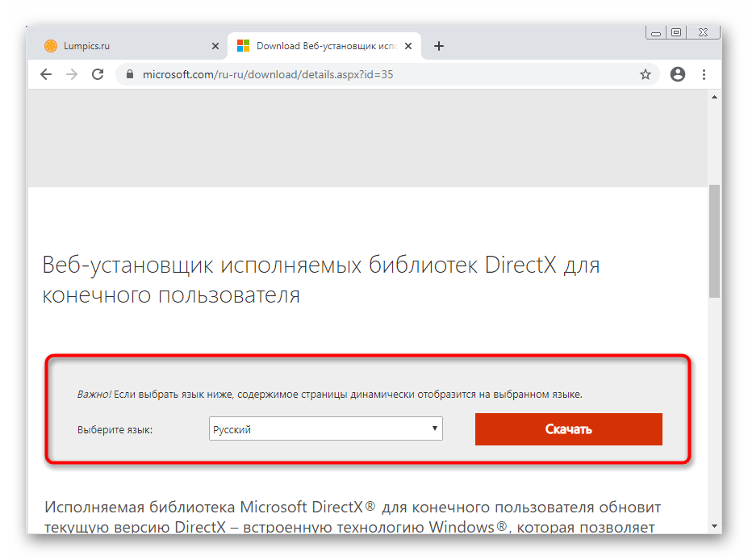Click the Lumpics.ru orange favicon

click(51, 46)
